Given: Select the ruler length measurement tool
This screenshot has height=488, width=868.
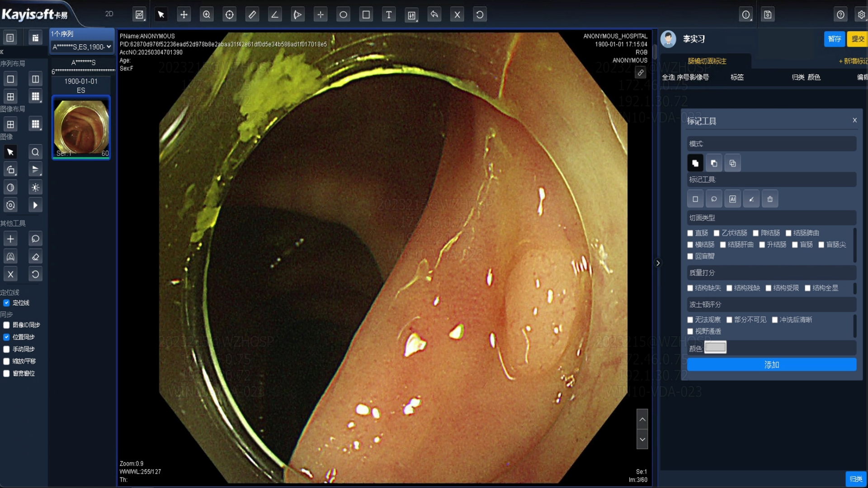Looking at the screenshot, I should pyautogui.click(x=252, y=14).
